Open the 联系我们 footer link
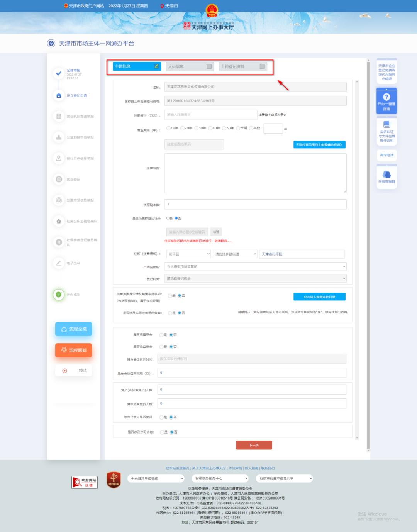417x532 pixels. [x=268, y=468]
